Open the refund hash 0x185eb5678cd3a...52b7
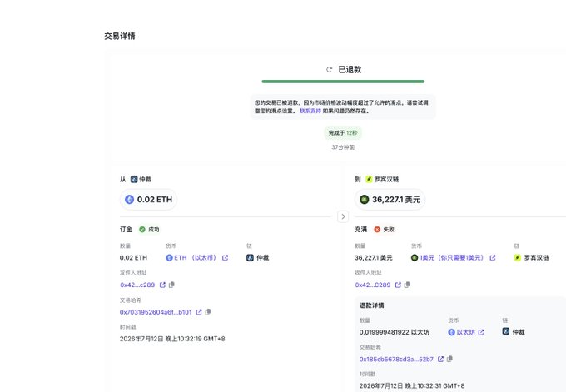This screenshot has height=392, width=566. pyautogui.click(x=396, y=360)
